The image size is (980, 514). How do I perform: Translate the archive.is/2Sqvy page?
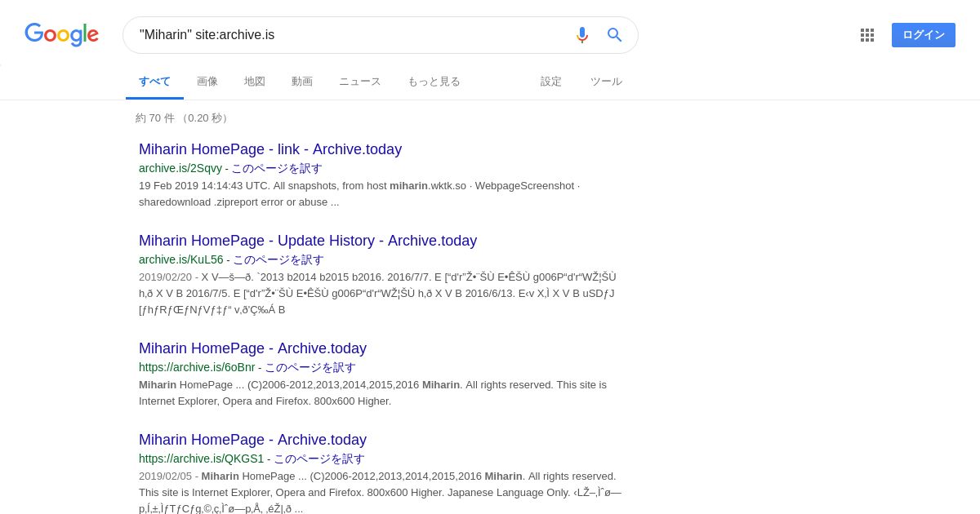tap(277, 168)
